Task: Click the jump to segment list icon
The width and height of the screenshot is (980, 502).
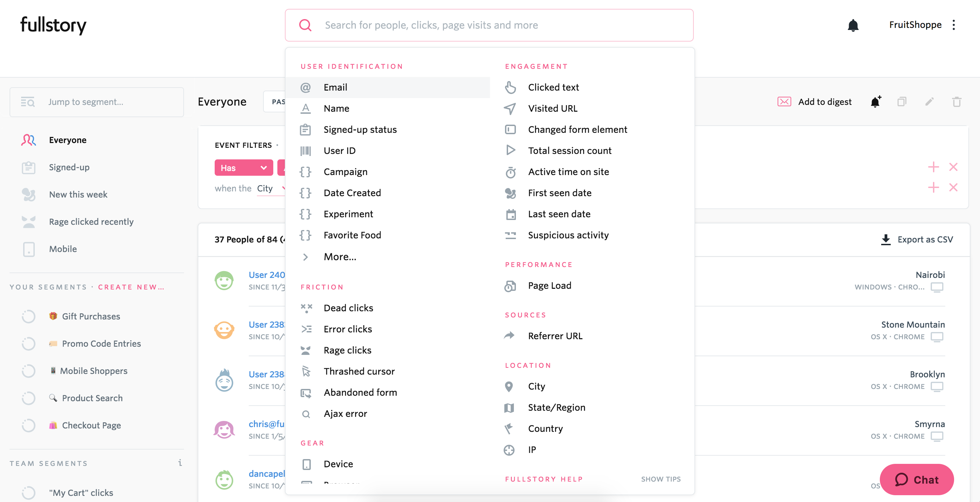Action: point(28,102)
